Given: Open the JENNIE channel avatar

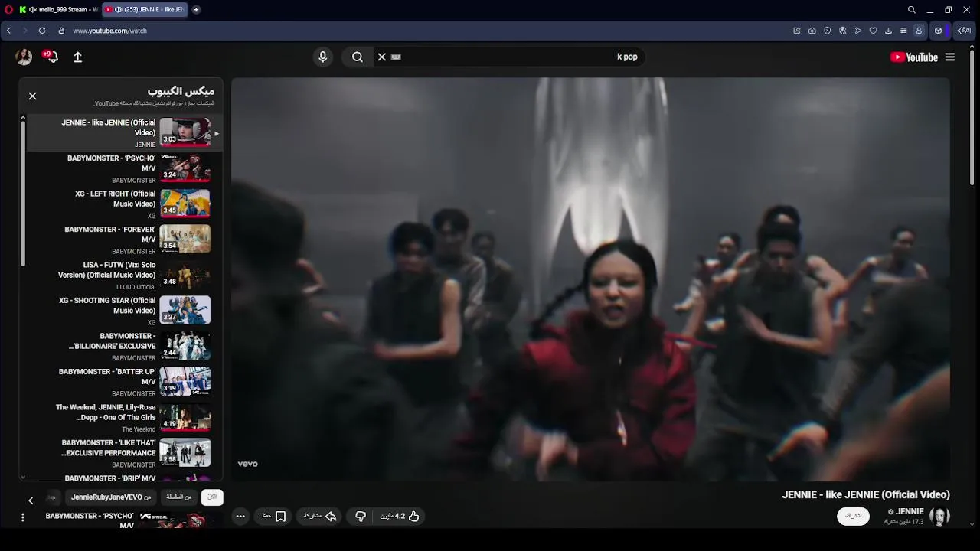Looking at the screenshot, I should [x=939, y=517].
